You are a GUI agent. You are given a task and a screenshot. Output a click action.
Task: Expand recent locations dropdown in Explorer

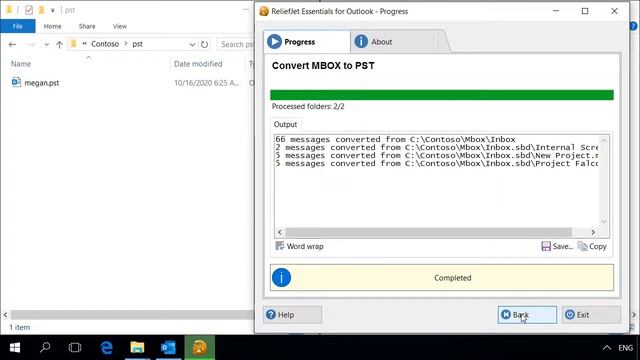tap(47, 44)
